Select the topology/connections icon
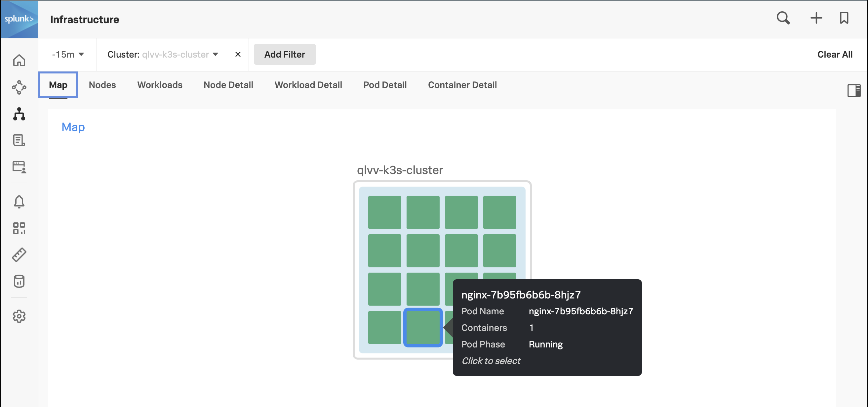The image size is (868, 407). (x=19, y=88)
